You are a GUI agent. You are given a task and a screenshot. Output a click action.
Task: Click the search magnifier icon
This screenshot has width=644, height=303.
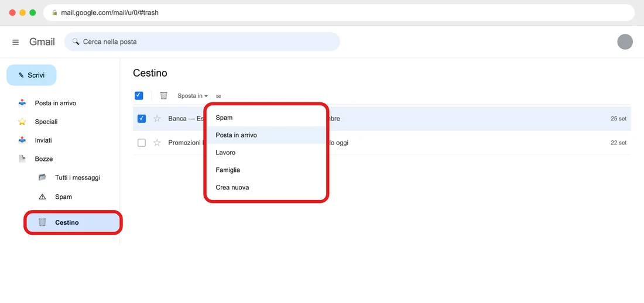(x=76, y=42)
